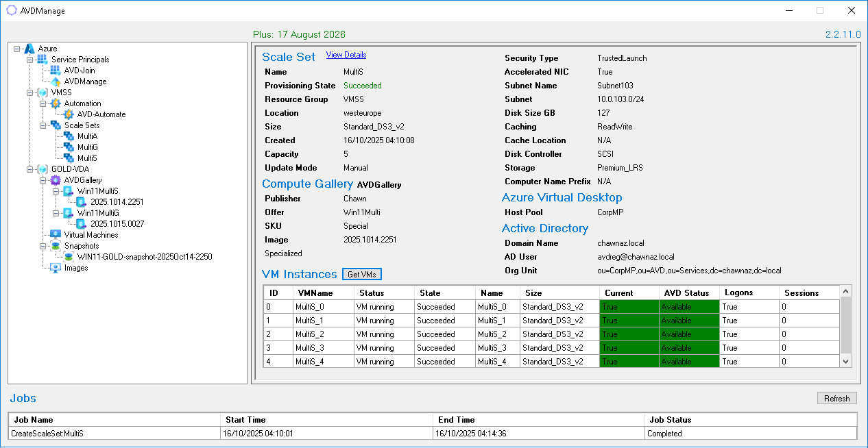Collapse the VMSS tree node
868x448 pixels.
click(30, 92)
